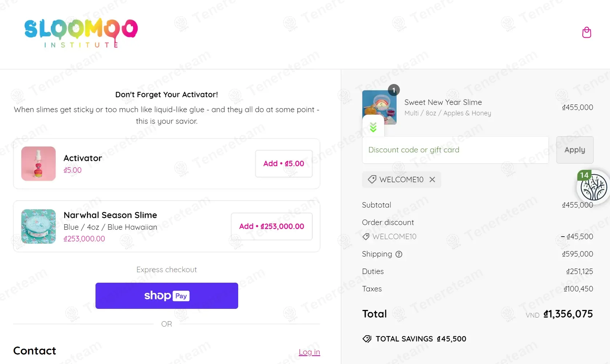Expand the green double-chevron on product image
Screen dimensions: 610x364
[373, 127]
